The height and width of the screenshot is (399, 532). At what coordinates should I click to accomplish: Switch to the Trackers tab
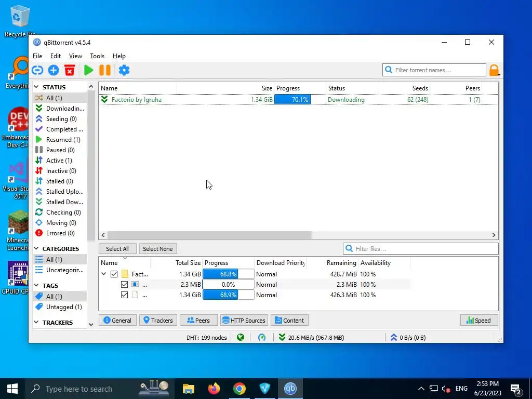[x=158, y=320]
